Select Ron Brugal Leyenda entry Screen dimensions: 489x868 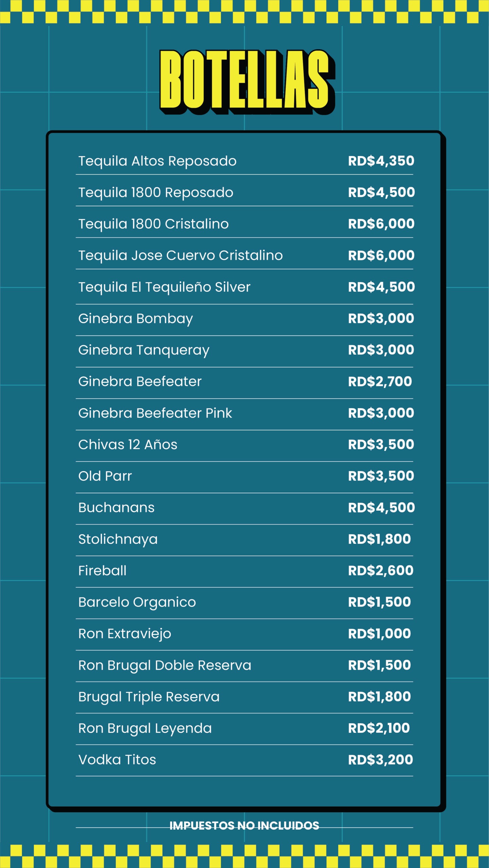coord(145,729)
